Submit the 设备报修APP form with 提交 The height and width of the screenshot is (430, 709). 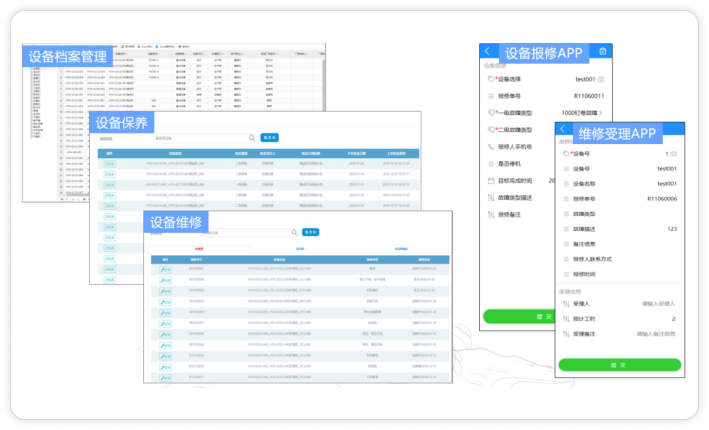pyautogui.click(x=519, y=317)
